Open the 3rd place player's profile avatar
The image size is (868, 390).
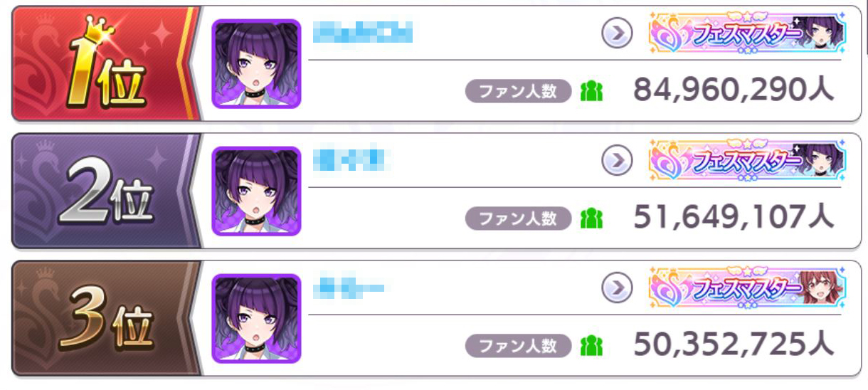coord(256,318)
